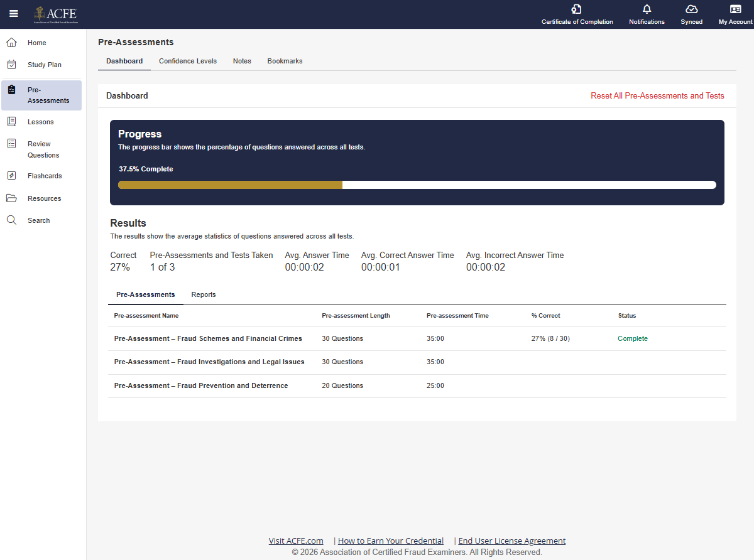Open Review Questions checklist icon
This screenshot has height=560, width=754.
coord(11,144)
